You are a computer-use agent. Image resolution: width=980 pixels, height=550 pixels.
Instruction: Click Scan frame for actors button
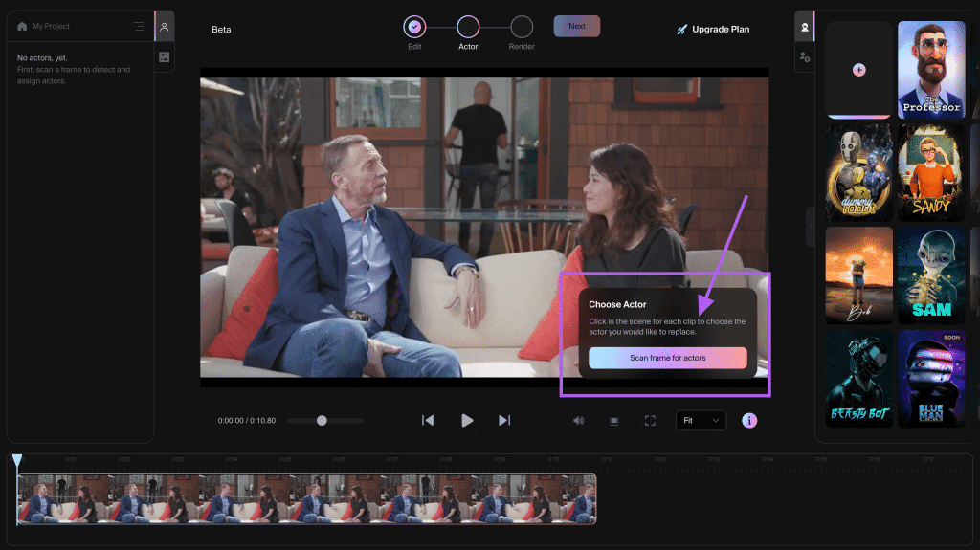[667, 358]
